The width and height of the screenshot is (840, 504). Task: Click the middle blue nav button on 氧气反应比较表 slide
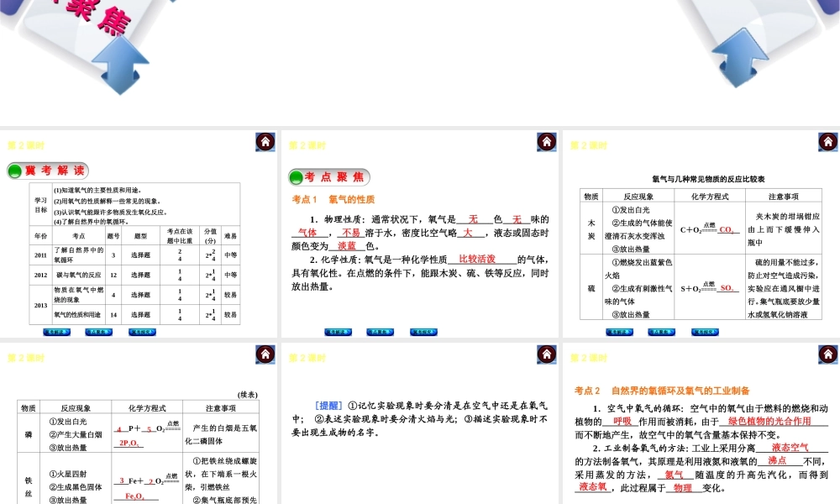tap(661, 332)
